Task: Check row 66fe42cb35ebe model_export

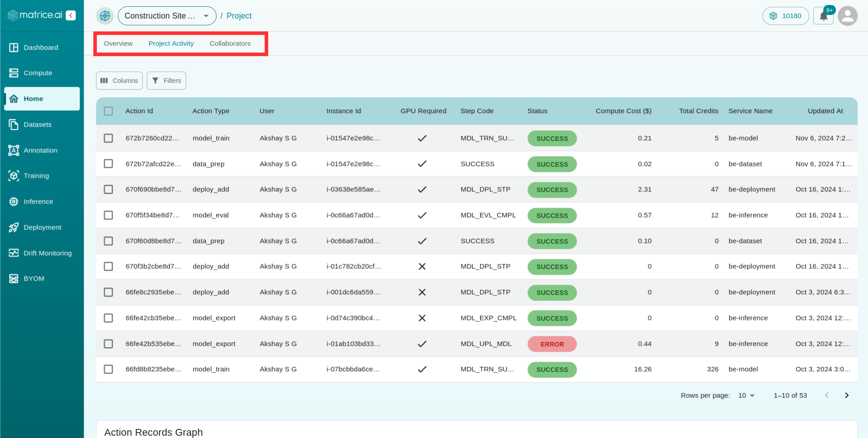Action: pos(108,318)
